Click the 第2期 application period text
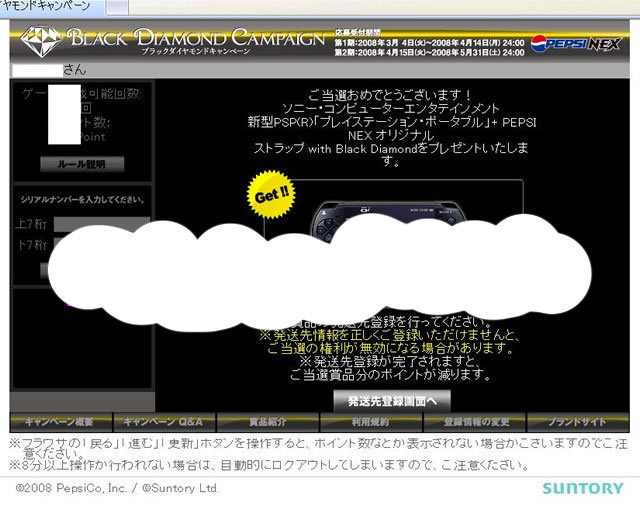 pyautogui.click(x=429, y=52)
